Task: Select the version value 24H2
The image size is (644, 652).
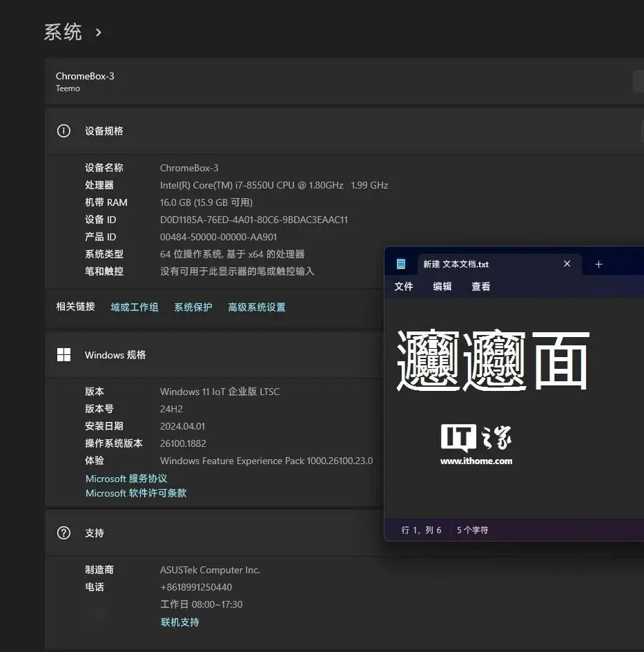Action: click(x=171, y=409)
